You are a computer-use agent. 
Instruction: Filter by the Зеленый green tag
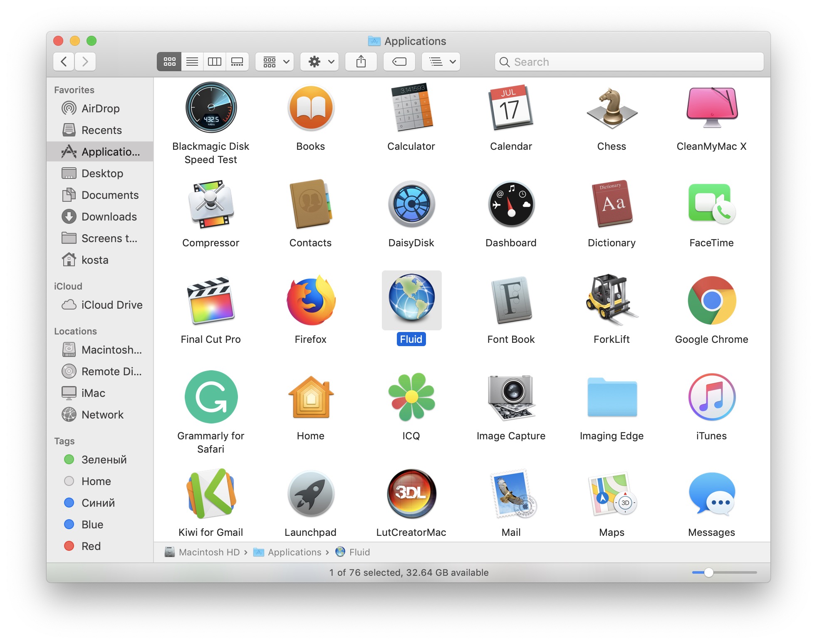pyautogui.click(x=100, y=460)
